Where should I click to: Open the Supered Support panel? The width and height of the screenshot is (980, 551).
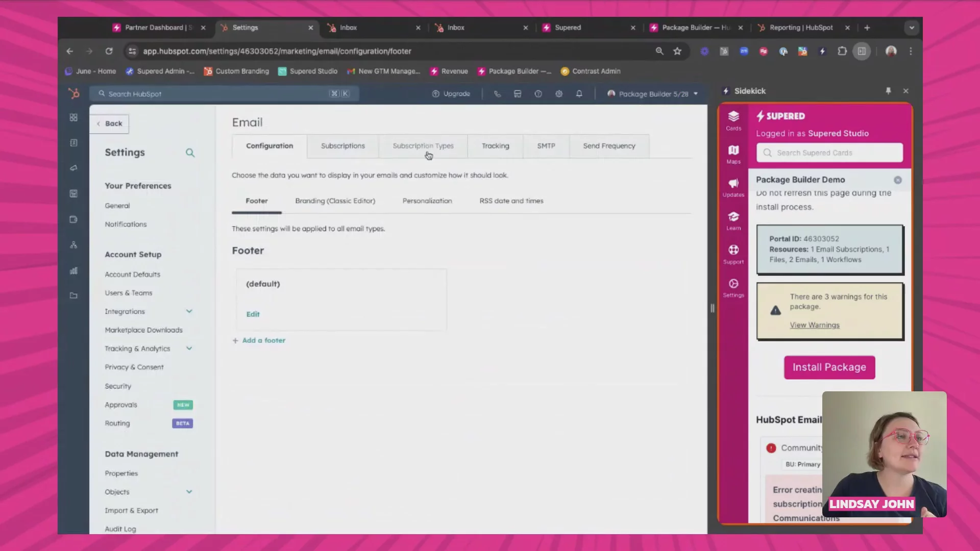[x=733, y=254]
